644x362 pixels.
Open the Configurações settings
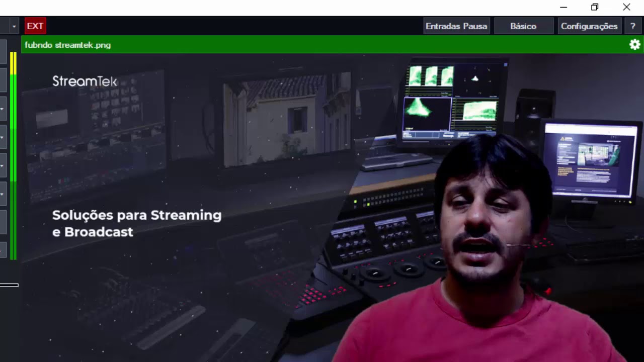pos(589,26)
